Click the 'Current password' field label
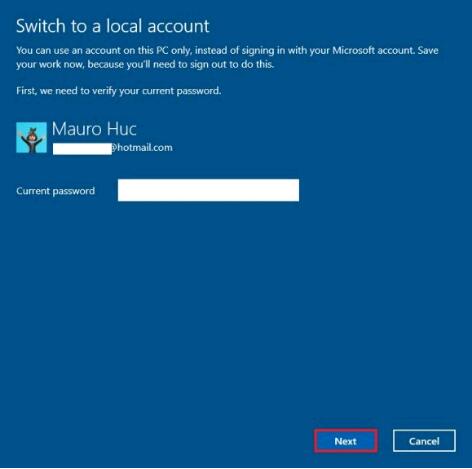This screenshot has width=472, height=469. pos(56,191)
